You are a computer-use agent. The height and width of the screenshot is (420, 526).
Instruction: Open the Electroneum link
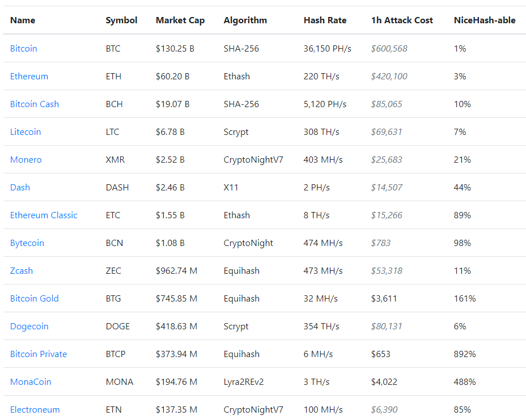[x=35, y=410]
